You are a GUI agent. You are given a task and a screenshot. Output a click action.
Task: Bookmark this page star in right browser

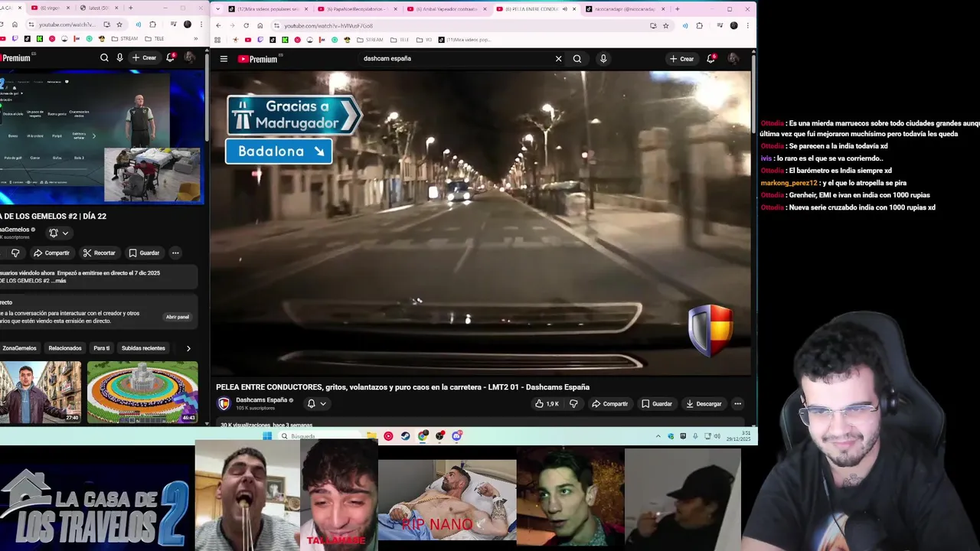click(665, 25)
